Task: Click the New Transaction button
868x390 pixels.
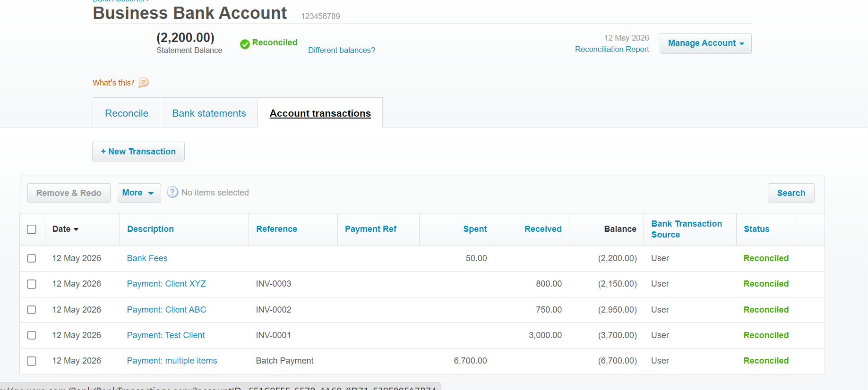Action: click(138, 152)
